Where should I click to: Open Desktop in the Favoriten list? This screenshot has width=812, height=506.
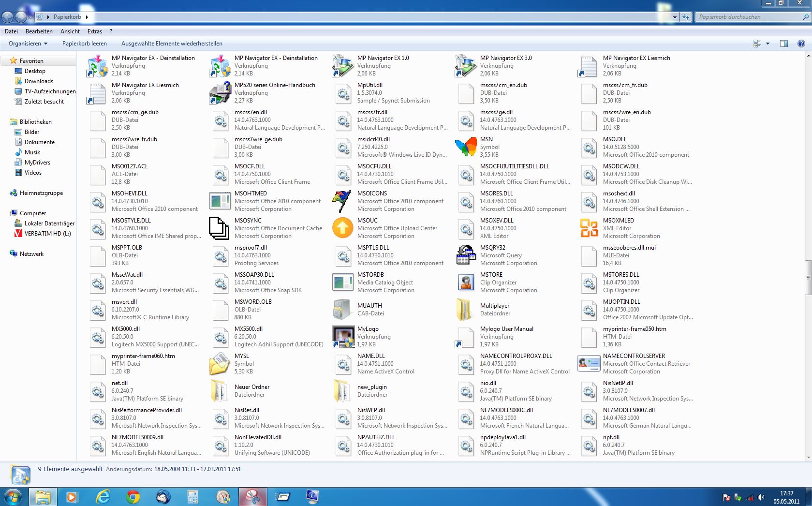pyautogui.click(x=35, y=71)
